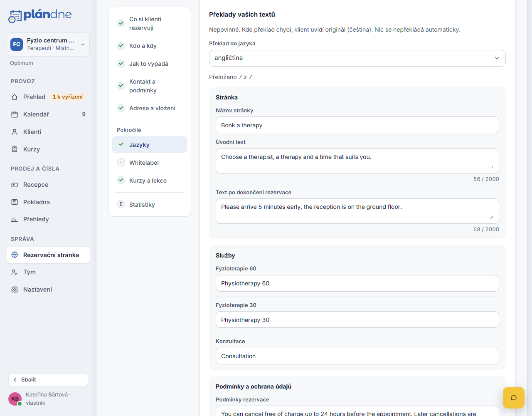
Task: Open Adresa a vložení step
Action: 150,108
